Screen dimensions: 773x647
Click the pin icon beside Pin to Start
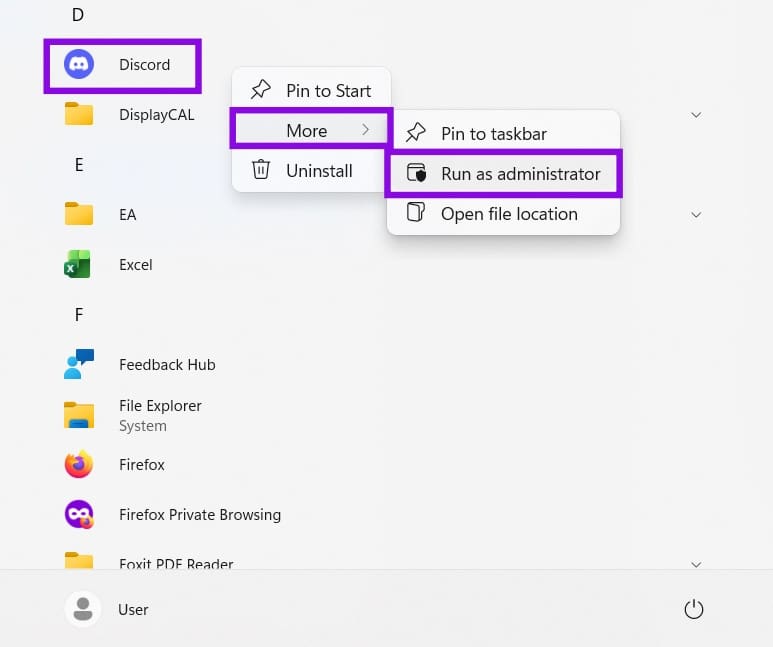pos(261,90)
